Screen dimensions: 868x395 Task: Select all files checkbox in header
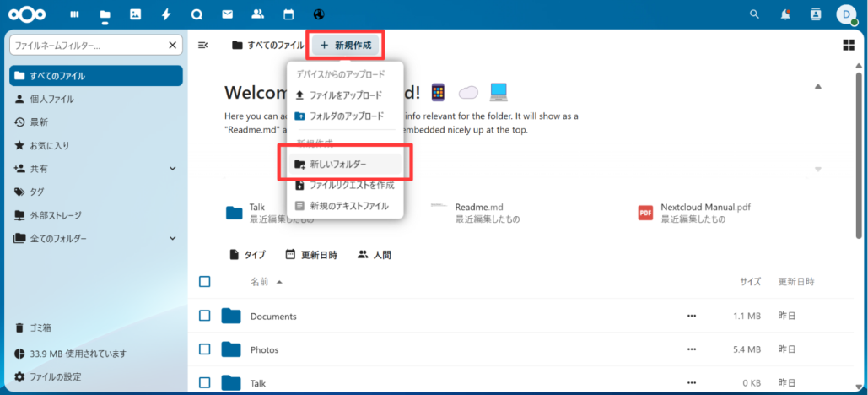coord(205,282)
